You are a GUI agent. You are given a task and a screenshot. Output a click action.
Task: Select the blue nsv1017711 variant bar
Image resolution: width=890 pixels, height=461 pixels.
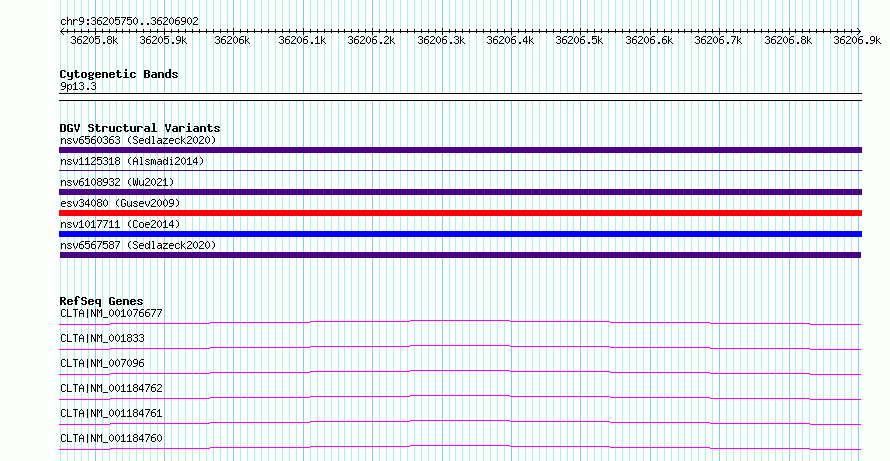click(x=460, y=234)
